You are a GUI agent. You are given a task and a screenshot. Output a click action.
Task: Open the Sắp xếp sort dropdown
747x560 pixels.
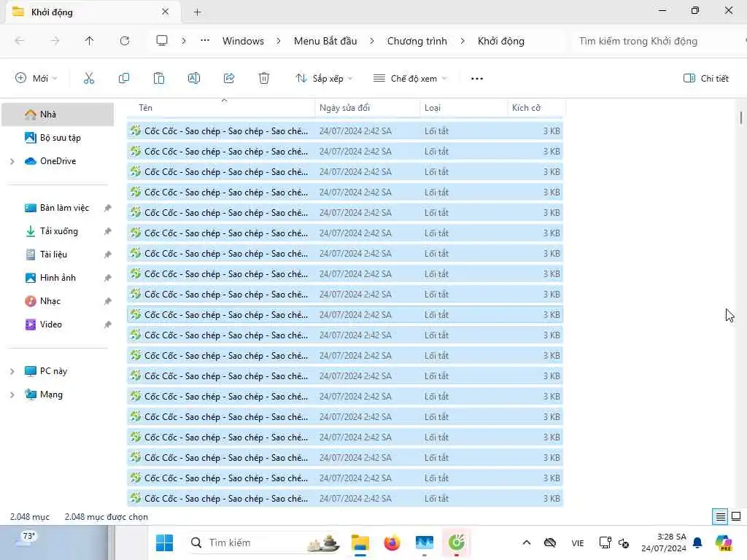(x=324, y=79)
